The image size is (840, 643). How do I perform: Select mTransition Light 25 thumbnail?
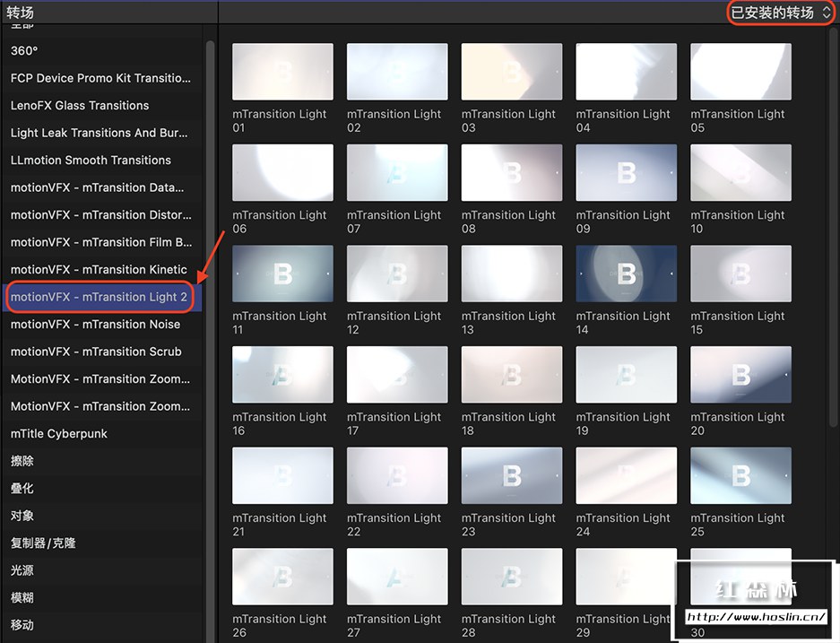click(740, 476)
